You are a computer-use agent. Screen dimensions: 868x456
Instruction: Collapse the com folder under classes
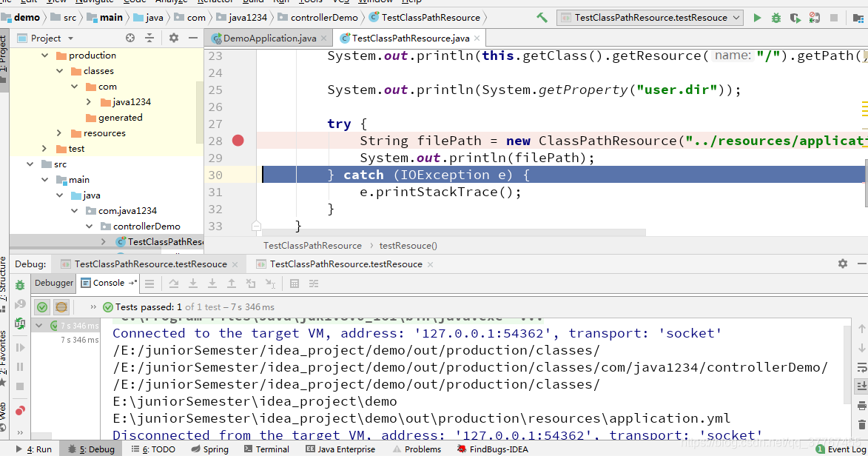(75, 87)
